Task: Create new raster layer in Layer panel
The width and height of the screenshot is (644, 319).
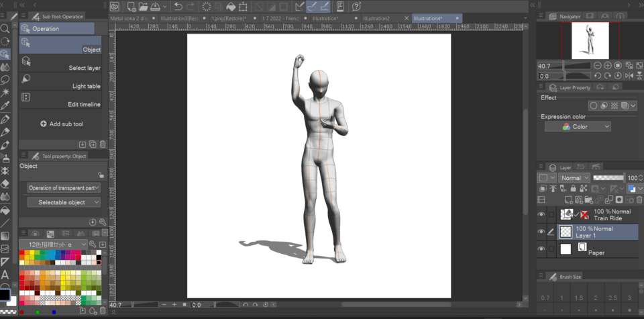Action: point(569,199)
